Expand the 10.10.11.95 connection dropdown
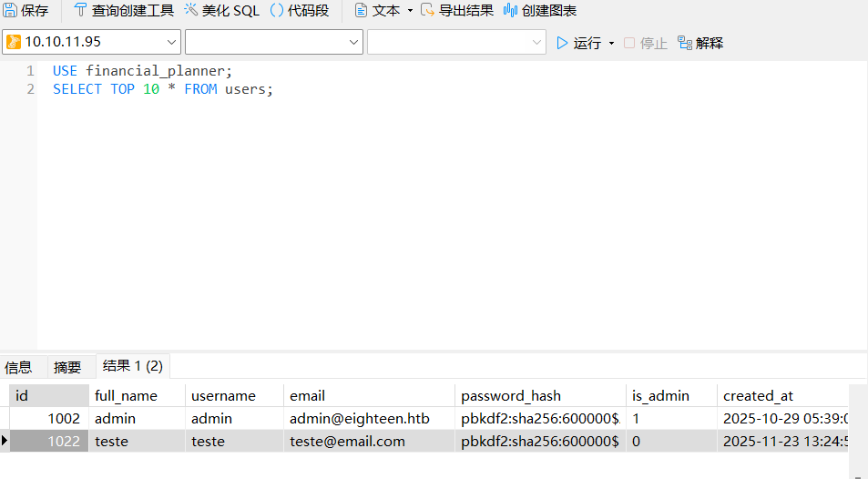This screenshot has height=479, width=868. (172, 42)
